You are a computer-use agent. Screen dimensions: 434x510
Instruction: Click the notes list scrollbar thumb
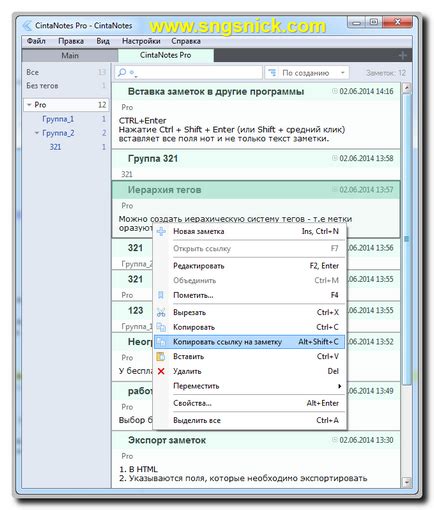(x=406, y=239)
